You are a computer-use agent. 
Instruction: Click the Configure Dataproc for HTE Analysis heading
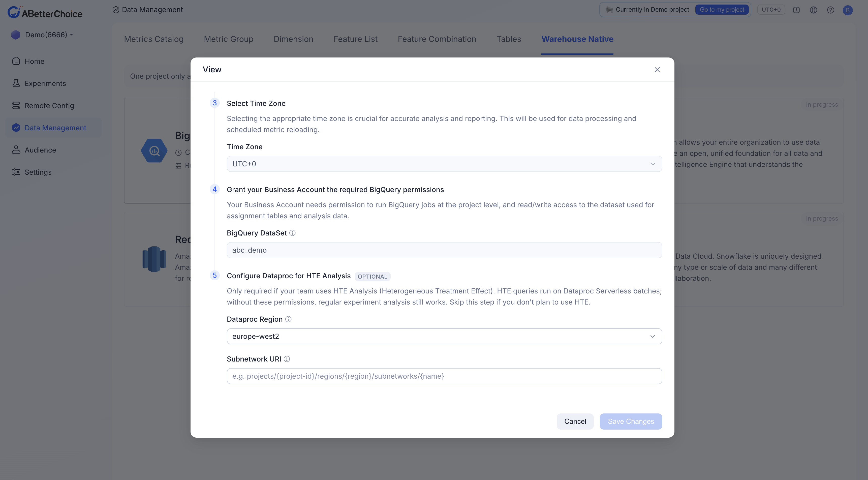[x=288, y=276]
